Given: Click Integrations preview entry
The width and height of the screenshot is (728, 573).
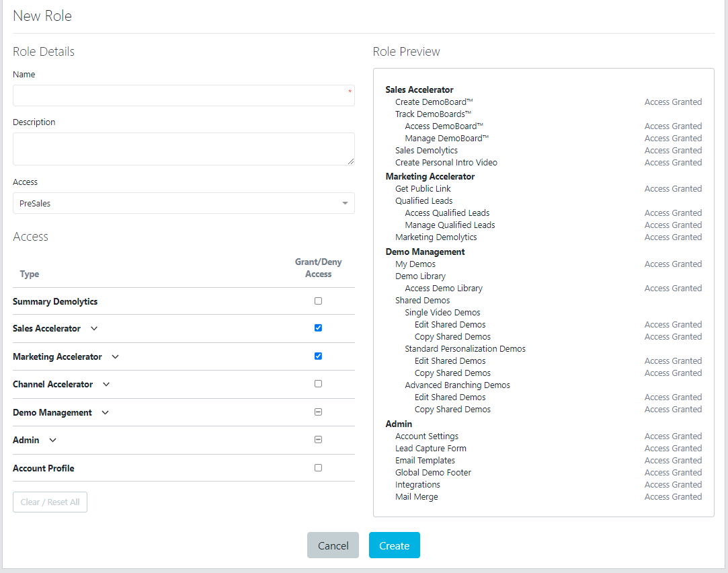Looking at the screenshot, I should click(x=418, y=484).
